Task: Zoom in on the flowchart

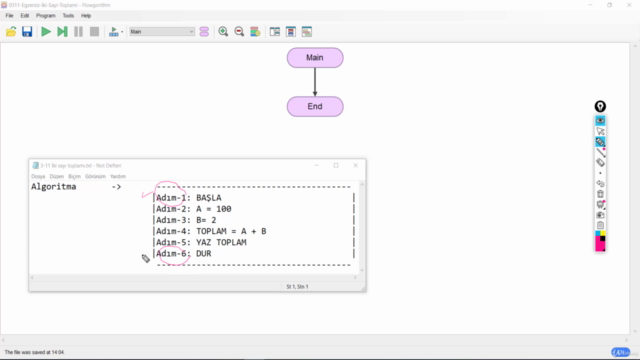Action: point(223,32)
